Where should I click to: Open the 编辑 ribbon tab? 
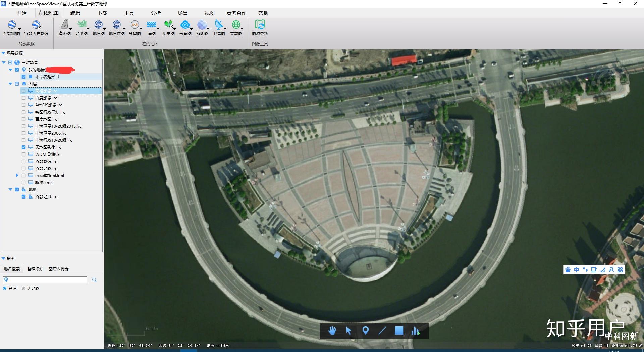[75, 13]
